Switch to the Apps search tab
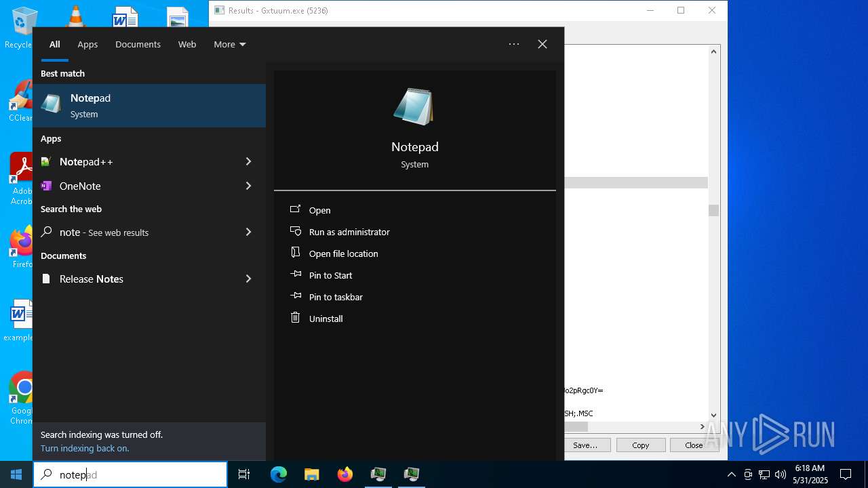Image resolution: width=868 pixels, height=488 pixels. [87, 44]
